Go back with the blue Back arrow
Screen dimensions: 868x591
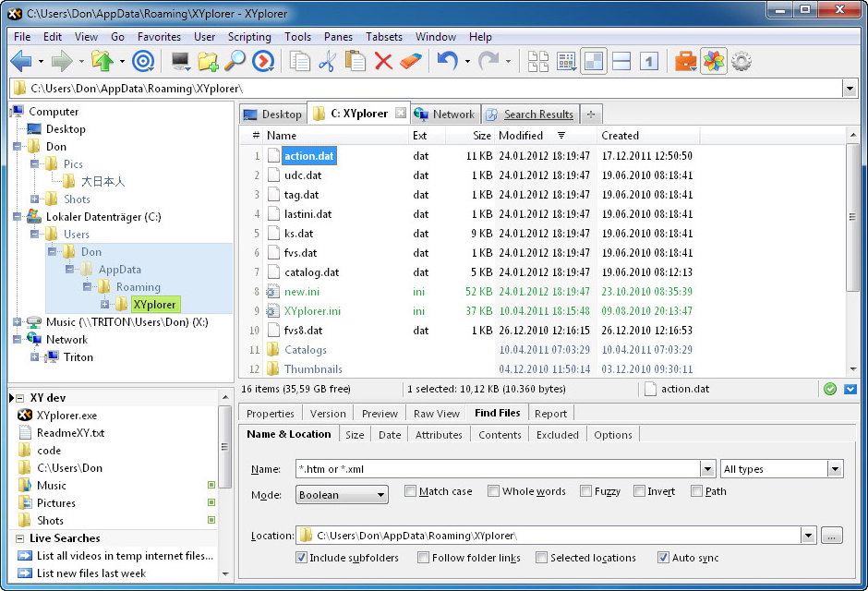click(x=21, y=61)
